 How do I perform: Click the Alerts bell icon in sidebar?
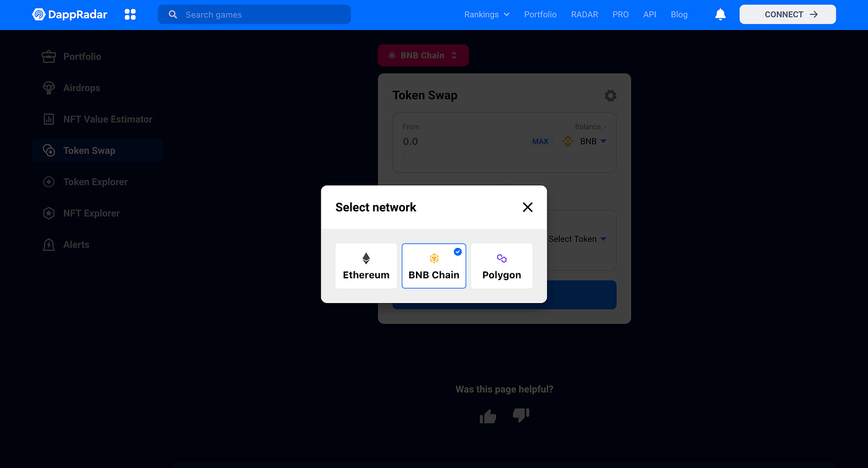pyautogui.click(x=48, y=245)
